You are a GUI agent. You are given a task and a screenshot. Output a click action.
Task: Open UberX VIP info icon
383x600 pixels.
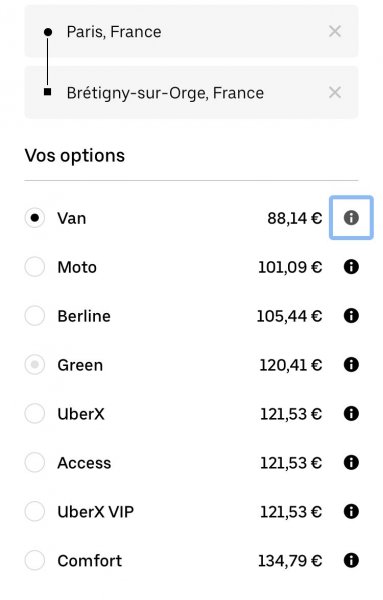(351, 512)
